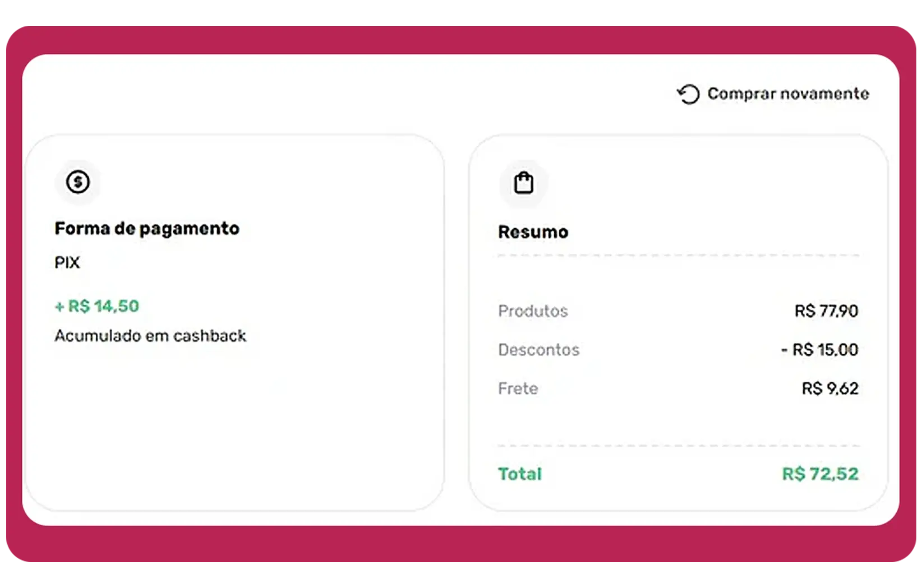Click the Comprar novamente link
Viewport: 922px width, 588px height.
[788, 94]
